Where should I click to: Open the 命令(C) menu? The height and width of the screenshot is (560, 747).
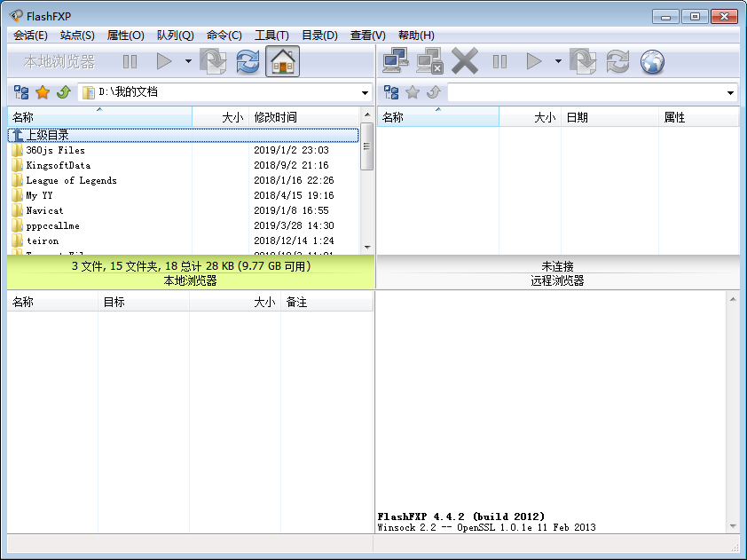coord(224,35)
